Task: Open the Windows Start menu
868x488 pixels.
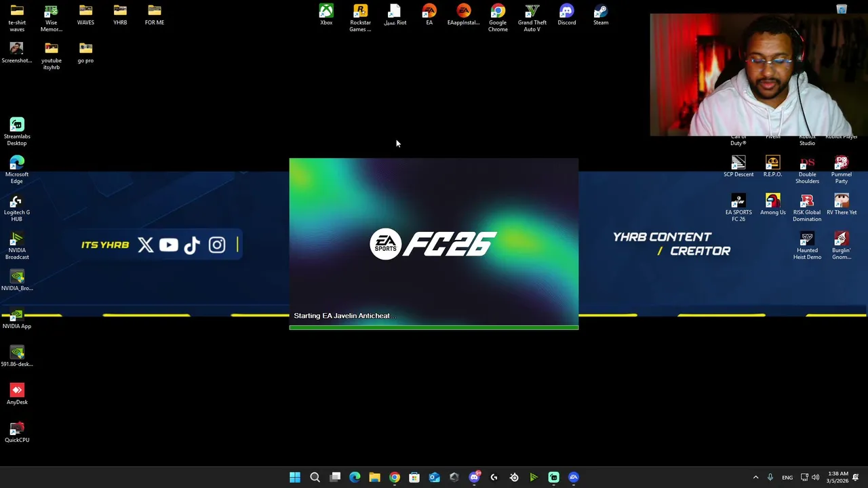Action: click(295, 477)
